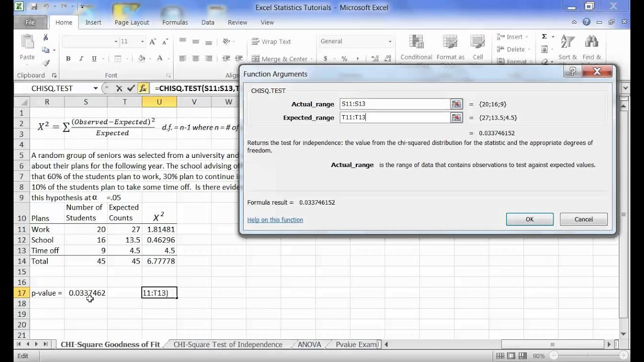Open the font size dropdown
This screenshot has width=644, height=362.
coord(142,42)
